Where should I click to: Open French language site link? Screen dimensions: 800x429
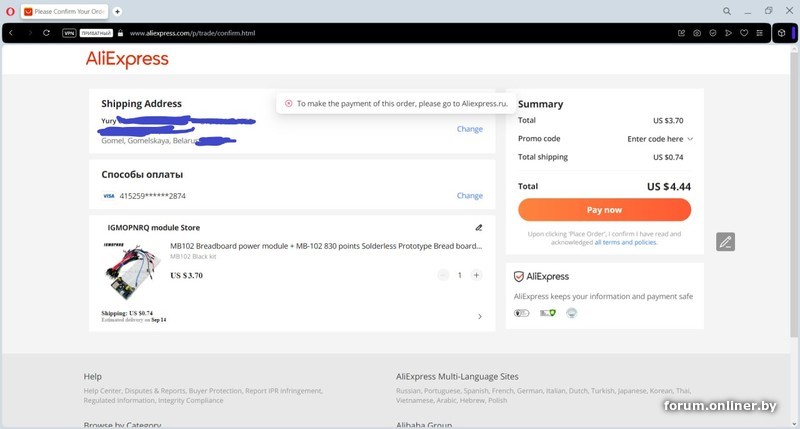503,391
